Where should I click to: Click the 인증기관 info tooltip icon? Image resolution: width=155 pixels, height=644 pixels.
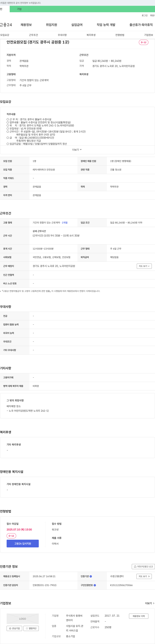[91, 576]
